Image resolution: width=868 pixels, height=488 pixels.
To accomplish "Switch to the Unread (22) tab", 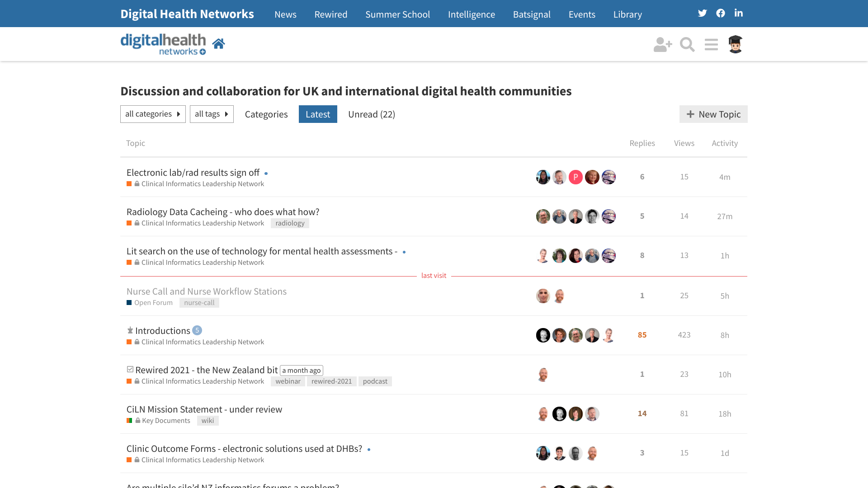I will coord(372,114).
